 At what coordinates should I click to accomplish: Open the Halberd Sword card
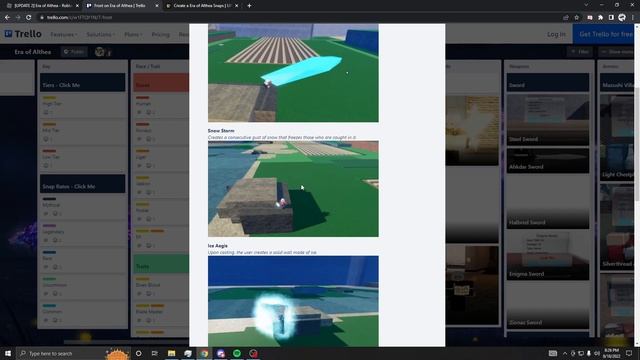click(548, 202)
